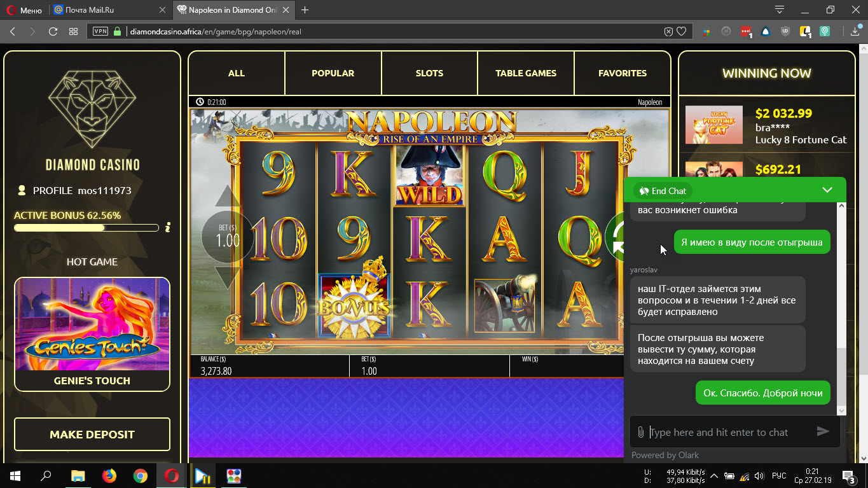Click the MAKE DEPOSIT button
The width and height of the screenshot is (868, 488).
pos(92,435)
